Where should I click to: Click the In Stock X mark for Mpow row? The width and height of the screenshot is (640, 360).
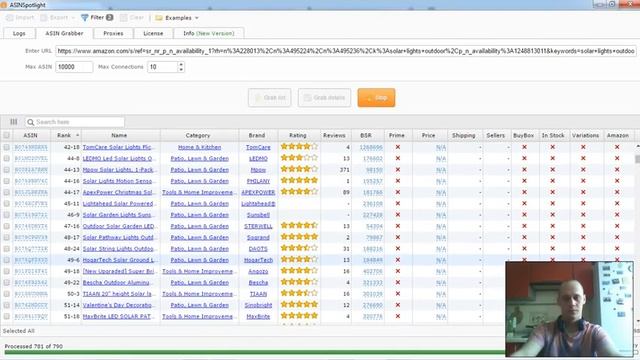552,169
